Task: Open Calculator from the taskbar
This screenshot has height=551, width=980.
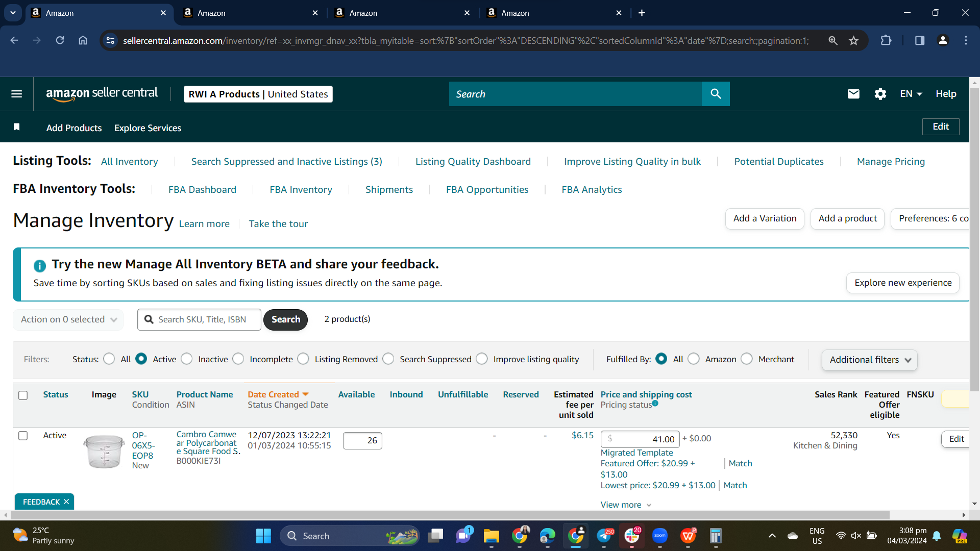Action: [716, 536]
